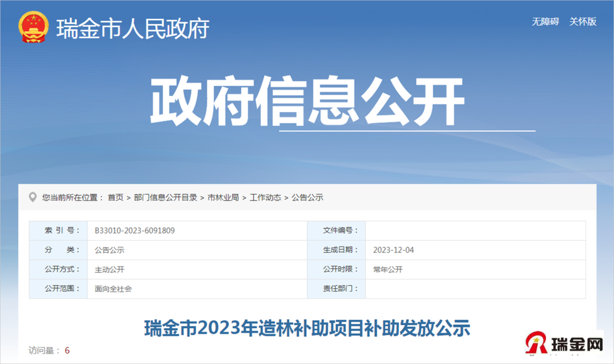The width and height of the screenshot is (614, 364).
Task: Click the article title 瑞金市2023年造林补助项目补助发放公示
Action: point(308,328)
